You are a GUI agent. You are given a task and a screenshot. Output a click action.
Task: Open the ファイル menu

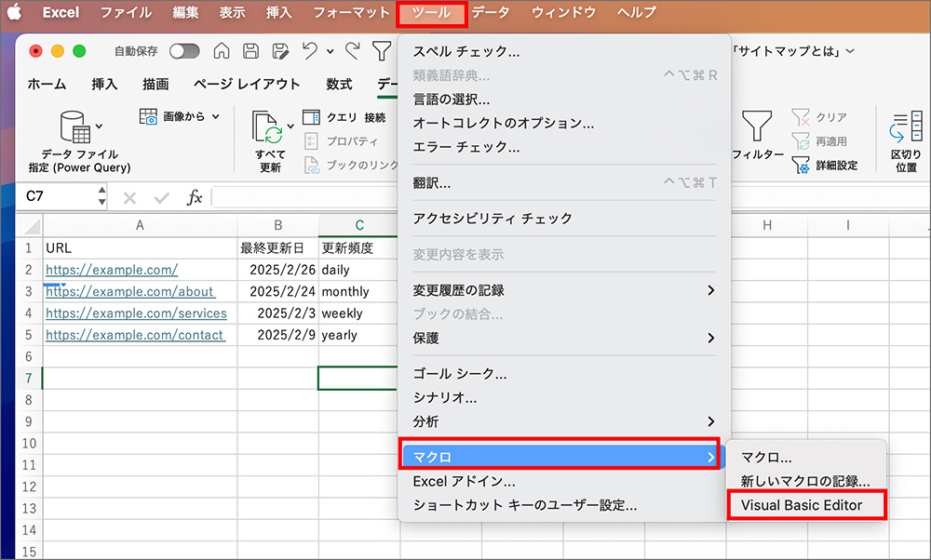click(x=126, y=12)
